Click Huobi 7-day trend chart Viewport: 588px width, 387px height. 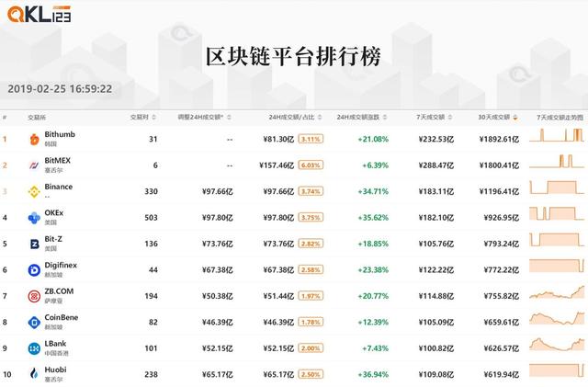(x=557, y=370)
